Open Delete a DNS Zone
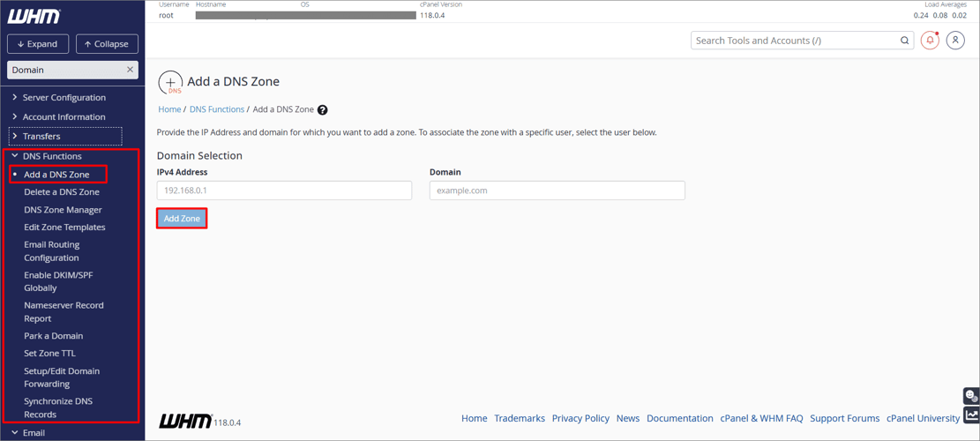Screen dimensions: 980x441 click(x=62, y=191)
